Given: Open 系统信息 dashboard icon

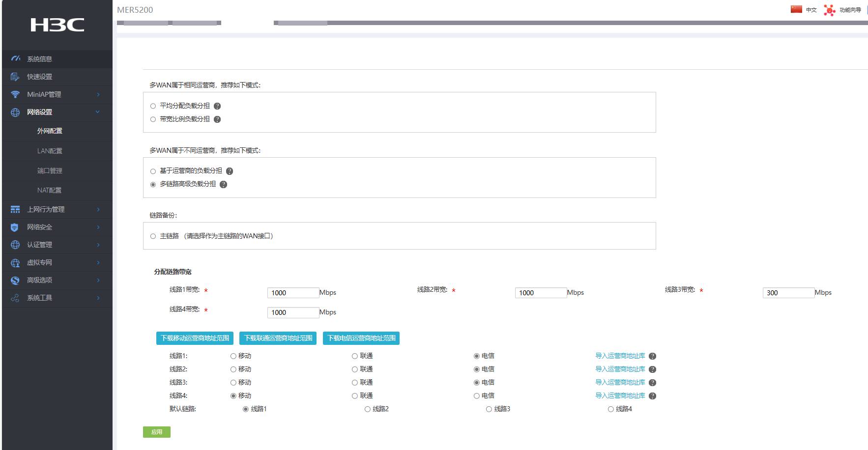Looking at the screenshot, I should (16, 58).
